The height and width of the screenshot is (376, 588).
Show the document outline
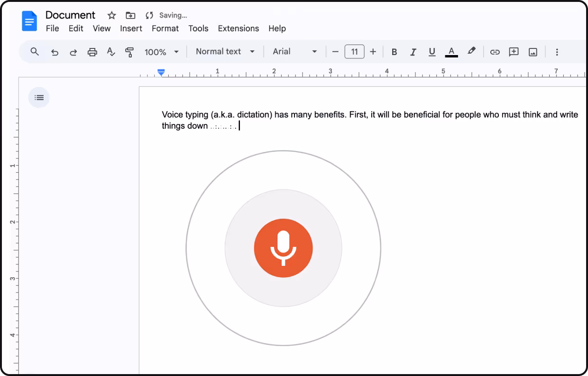(39, 98)
